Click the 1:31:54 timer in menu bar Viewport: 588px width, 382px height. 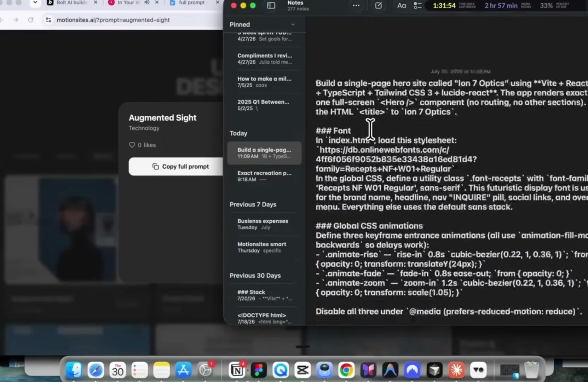click(x=444, y=5)
